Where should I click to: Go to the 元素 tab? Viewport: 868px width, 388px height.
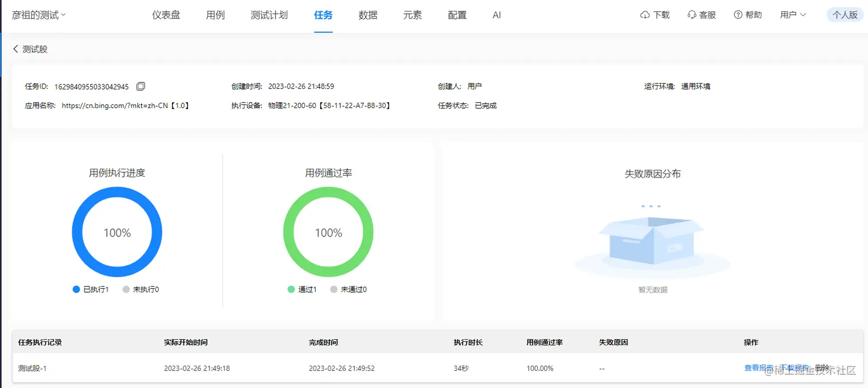(x=413, y=15)
